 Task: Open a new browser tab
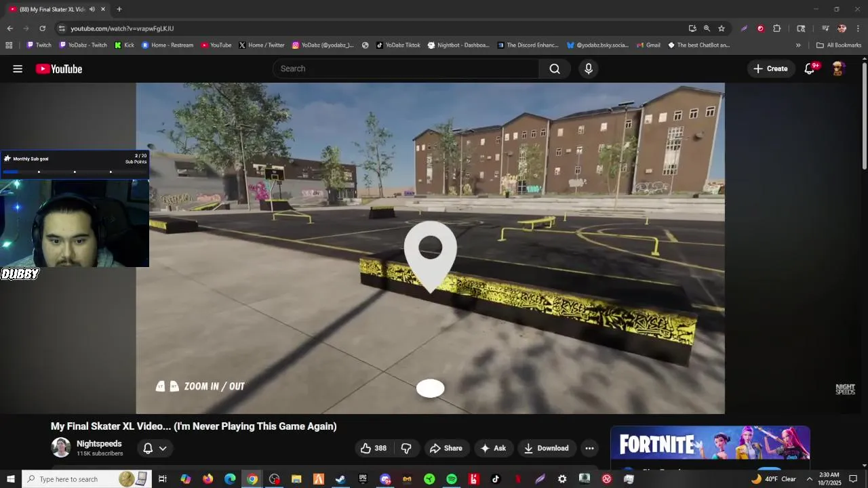pos(119,9)
